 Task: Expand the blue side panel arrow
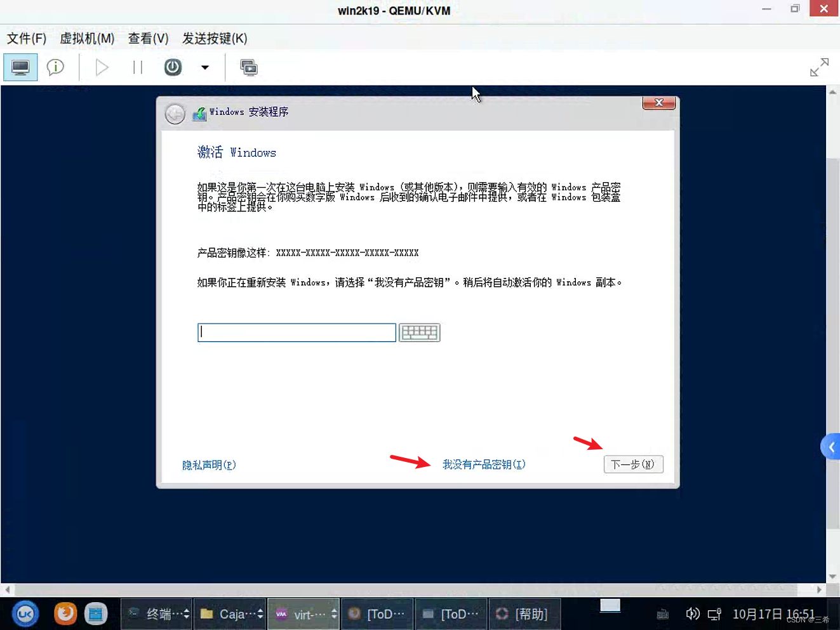(830, 447)
